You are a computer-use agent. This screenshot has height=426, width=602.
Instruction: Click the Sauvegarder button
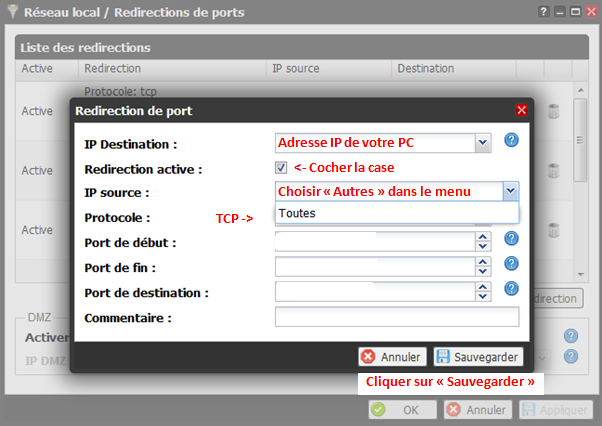click(x=478, y=357)
